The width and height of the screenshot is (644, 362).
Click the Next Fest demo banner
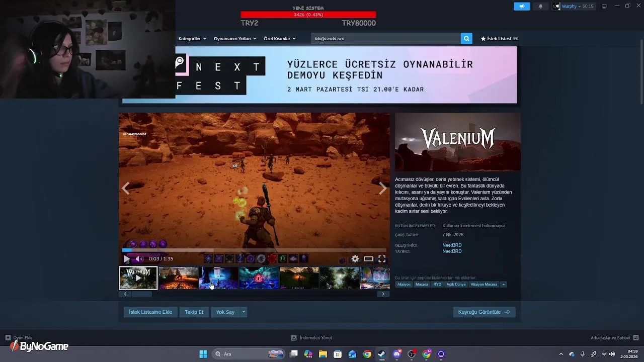[x=319, y=75]
